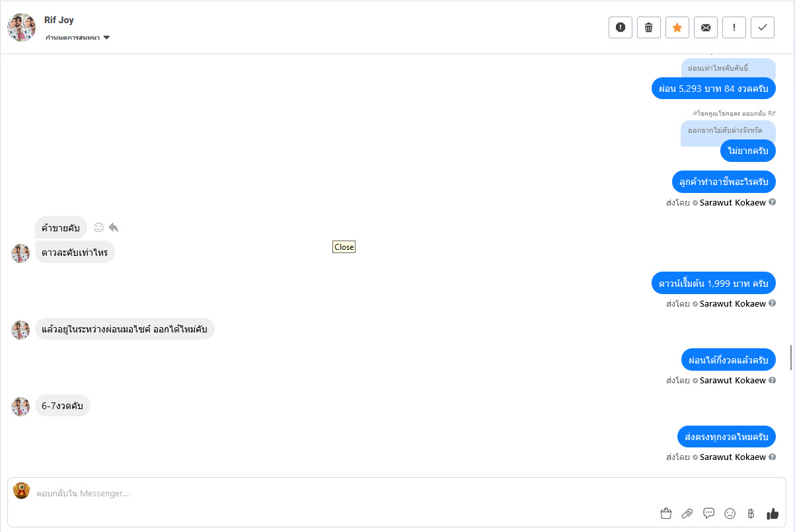
Task: Click the Baht payment icon
Action: pos(751,513)
